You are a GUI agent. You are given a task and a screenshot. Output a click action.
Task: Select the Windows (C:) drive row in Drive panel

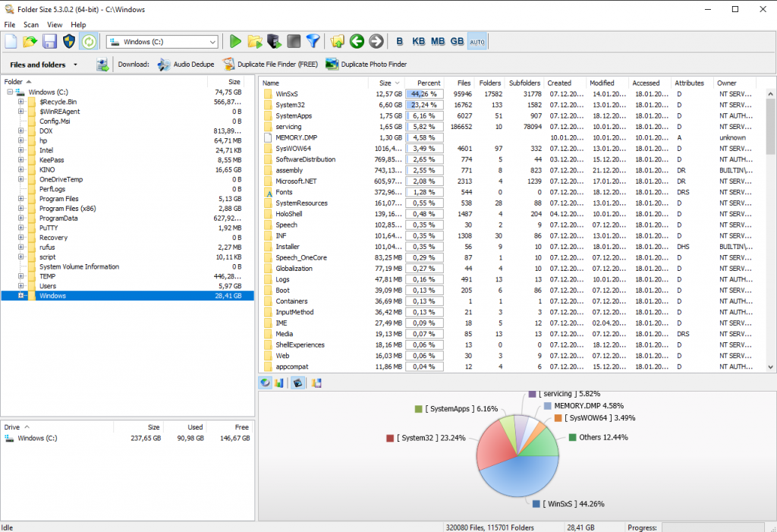(127, 439)
